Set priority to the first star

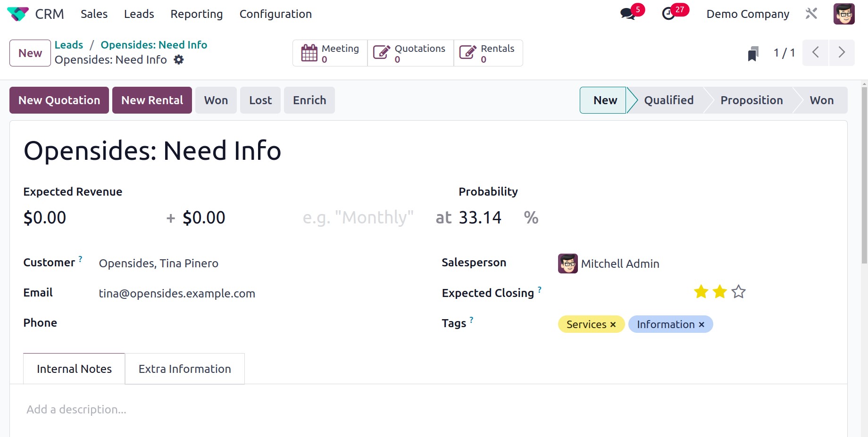coord(701,292)
